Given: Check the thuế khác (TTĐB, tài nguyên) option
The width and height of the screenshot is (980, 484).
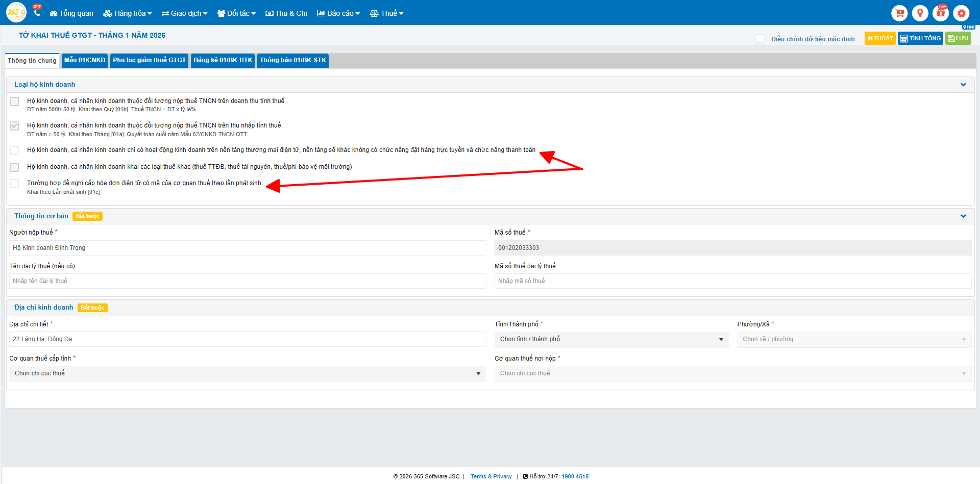Looking at the screenshot, I should coord(14,167).
